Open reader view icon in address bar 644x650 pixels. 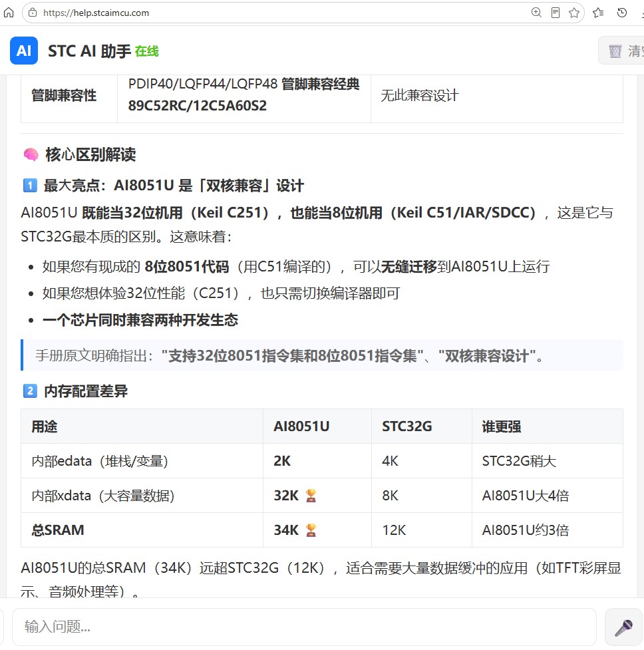(x=556, y=13)
